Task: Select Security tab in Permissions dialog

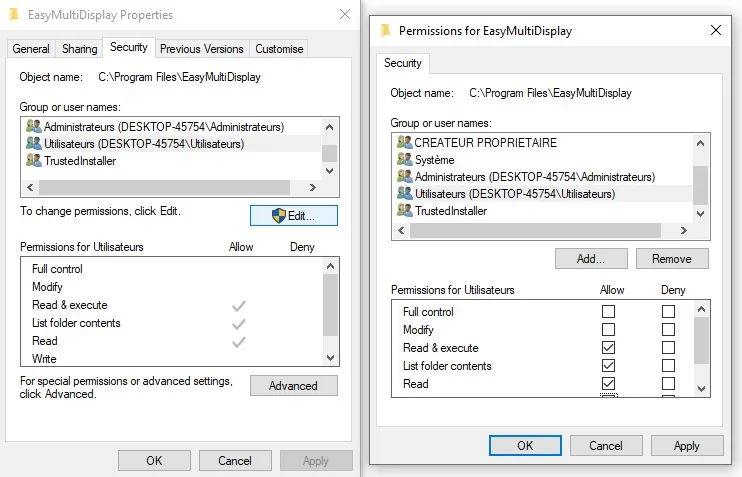Action: pyautogui.click(x=403, y=63)
